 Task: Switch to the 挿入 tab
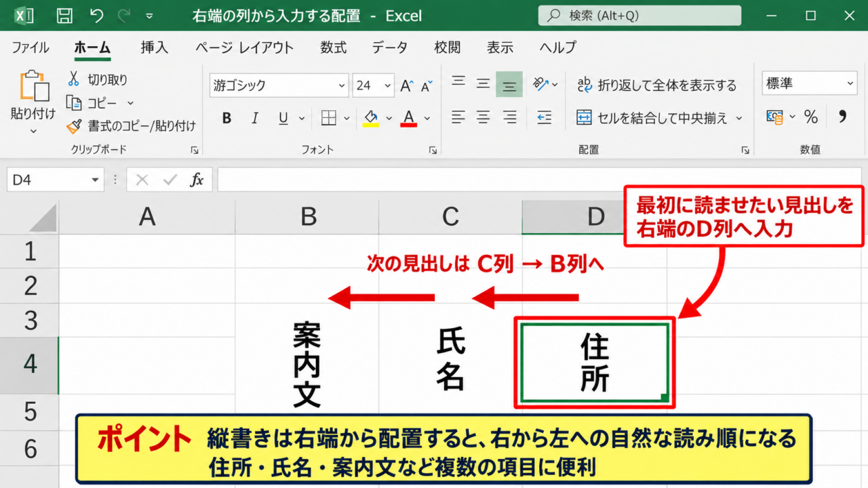(155, 47)
